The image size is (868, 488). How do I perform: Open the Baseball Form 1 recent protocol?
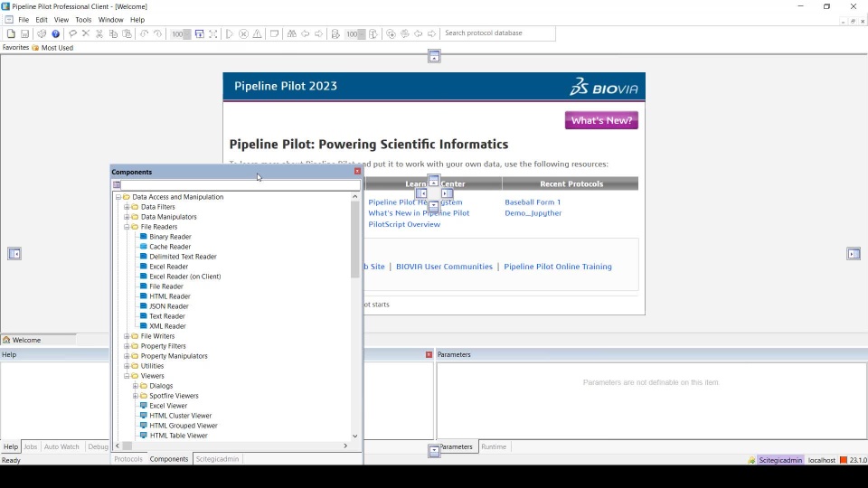533,202
